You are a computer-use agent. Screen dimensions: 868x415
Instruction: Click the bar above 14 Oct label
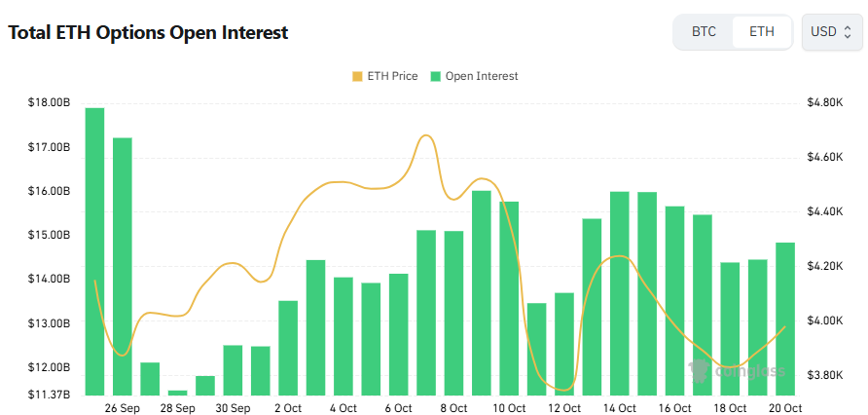click(620, 292)
